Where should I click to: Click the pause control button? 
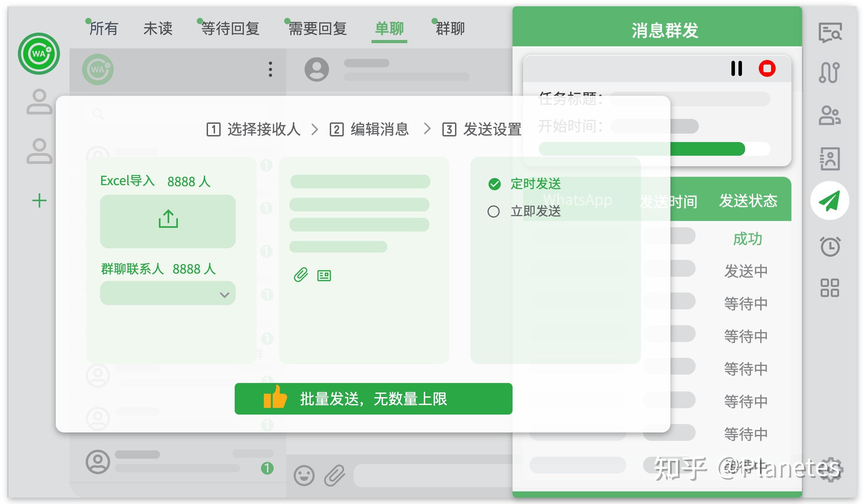[737, 67]
